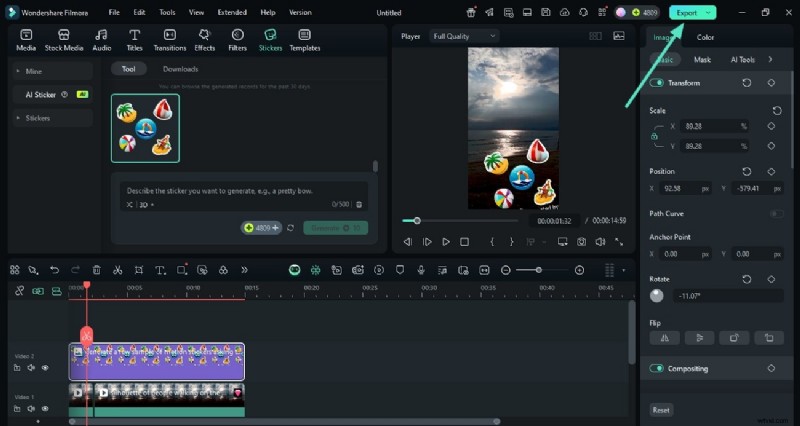The width and height of the screenshot is (800, 426).
Task: Click the split scissors tool in timeline toolbar
Action: [x=117, y=270]
